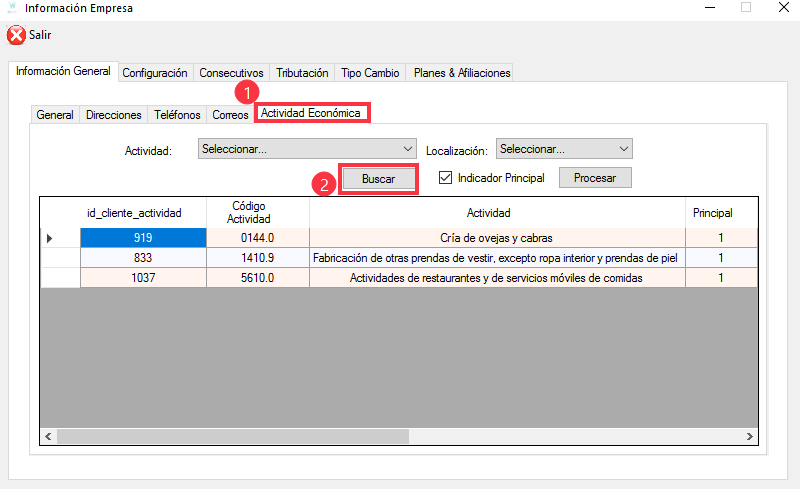This screenshot has width=800, height=489.
Task: Show the Teléfonos sub-tab
Action: pyautogui.click(x=178, y=115)
